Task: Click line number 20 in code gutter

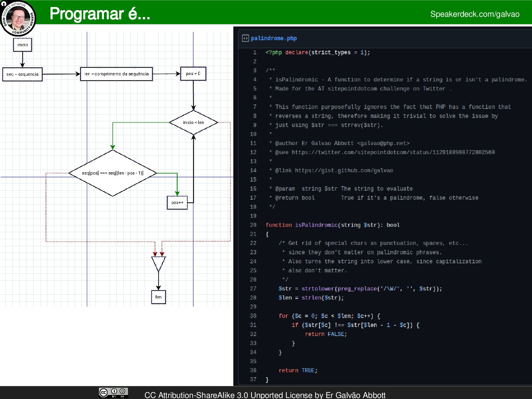Action: pyautogui.click(x=253, y=225)
